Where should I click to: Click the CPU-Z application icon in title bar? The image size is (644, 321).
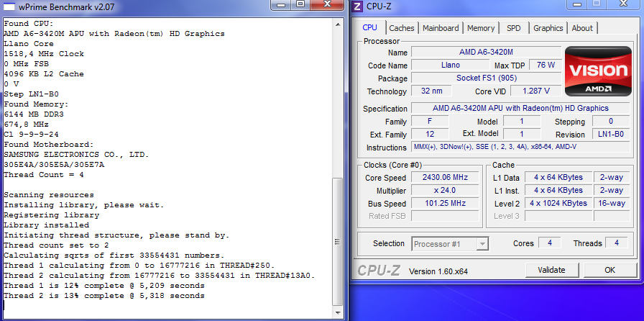click(358, 6)
